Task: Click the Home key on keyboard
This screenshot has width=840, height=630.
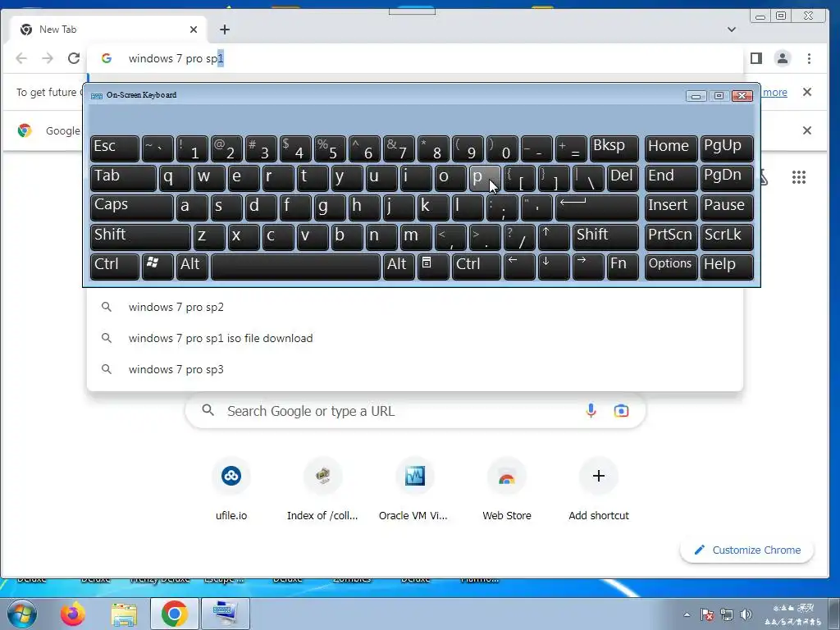Action: [671, 148]
